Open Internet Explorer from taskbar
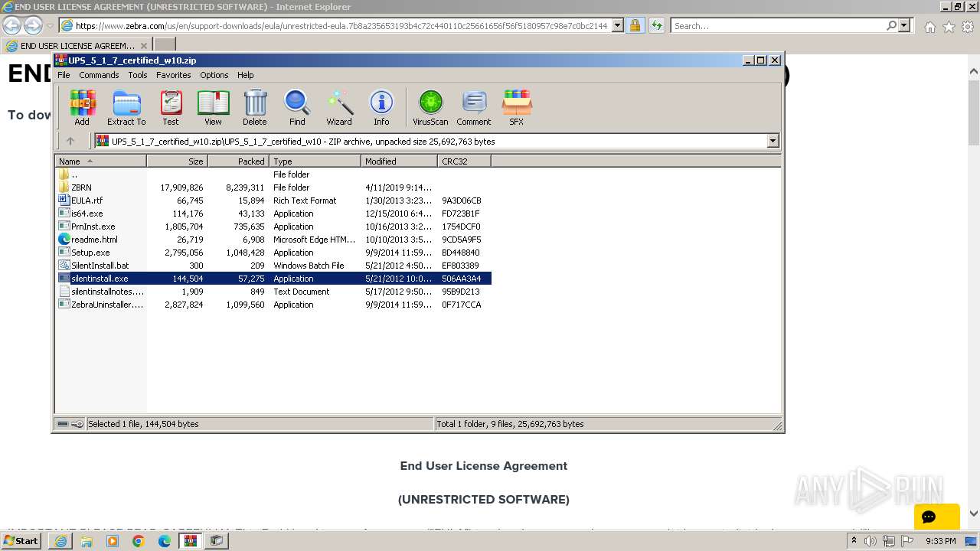The width and height of the screenshot is (980, 551). pos(60,541)
